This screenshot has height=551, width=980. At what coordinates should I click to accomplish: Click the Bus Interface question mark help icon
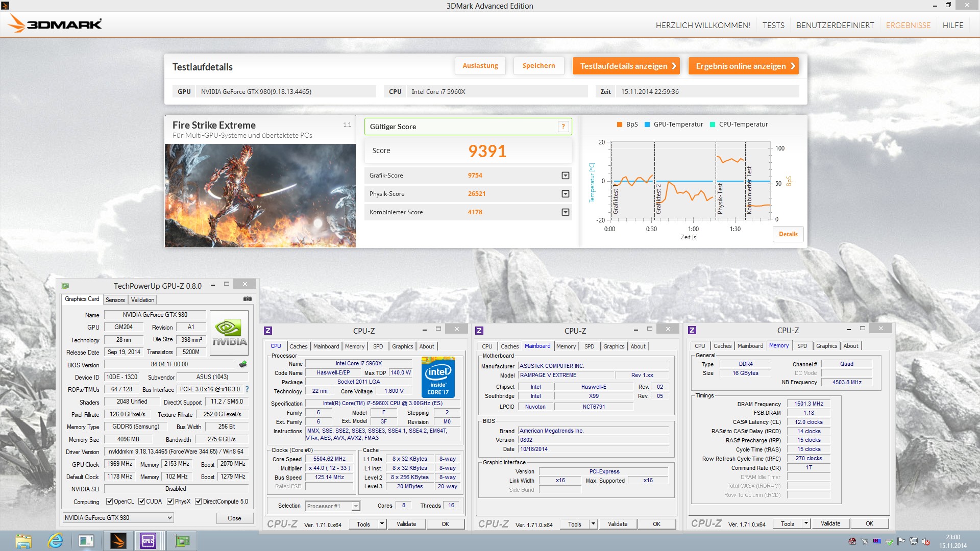click(247, 389)
